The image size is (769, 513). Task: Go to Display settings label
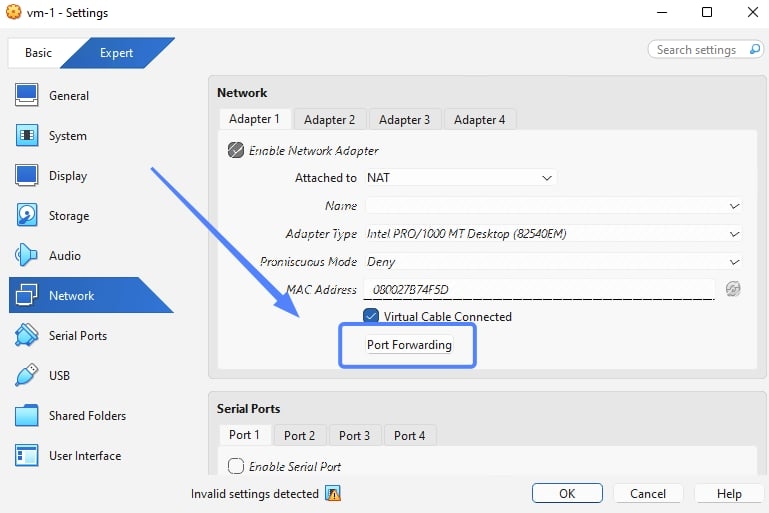[68, 176]
